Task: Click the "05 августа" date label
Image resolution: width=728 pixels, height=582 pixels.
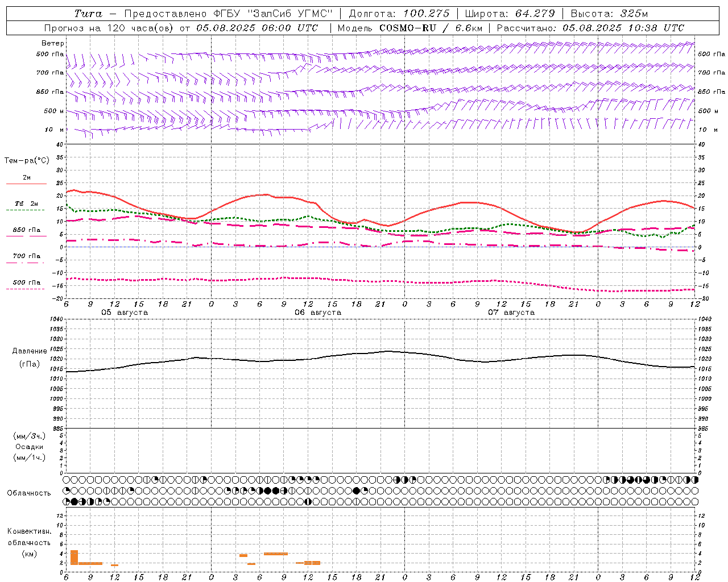Action: (x=125, y=313)
